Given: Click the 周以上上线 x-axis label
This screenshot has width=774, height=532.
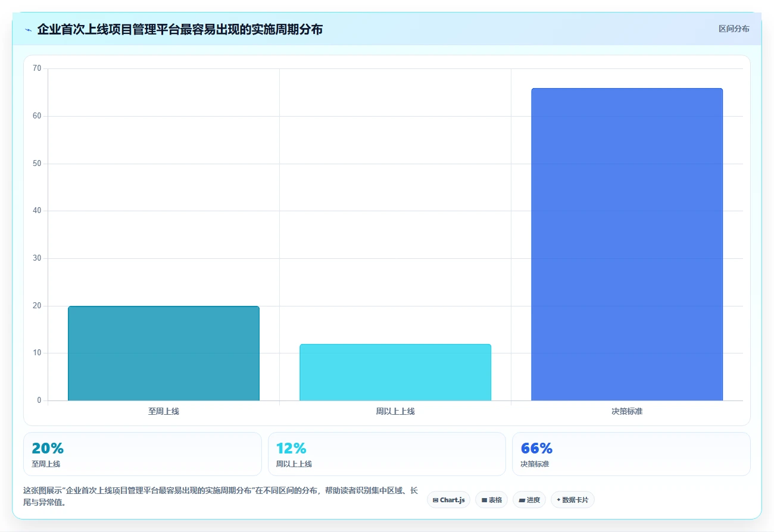Looking at the screenshot, I should (x=395, y=411).
